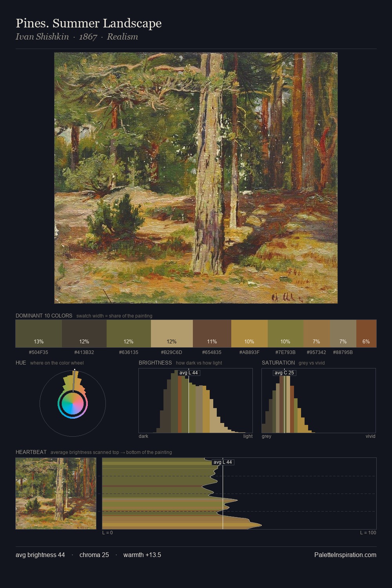Click the 'HEARTBEAT' section heading
Image resolution: width=392 pixels, height=588 pixels.
pyautogui.click(x=31, y=452)
